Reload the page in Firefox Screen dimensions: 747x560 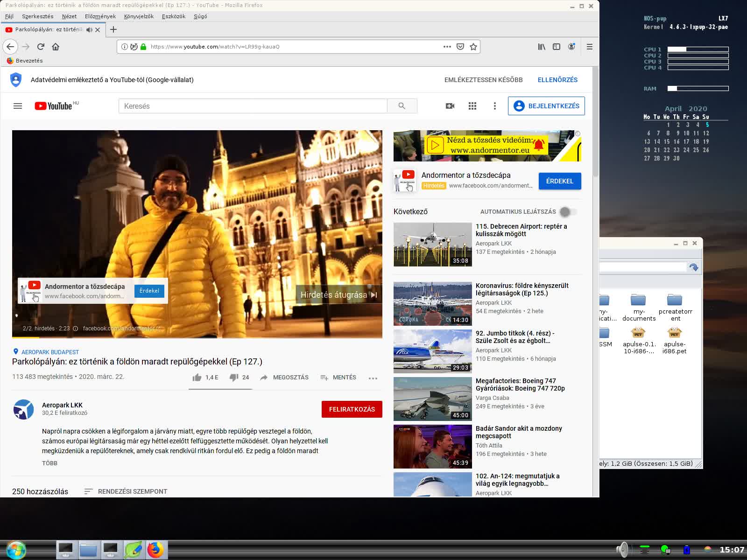(x=41, y=47)
